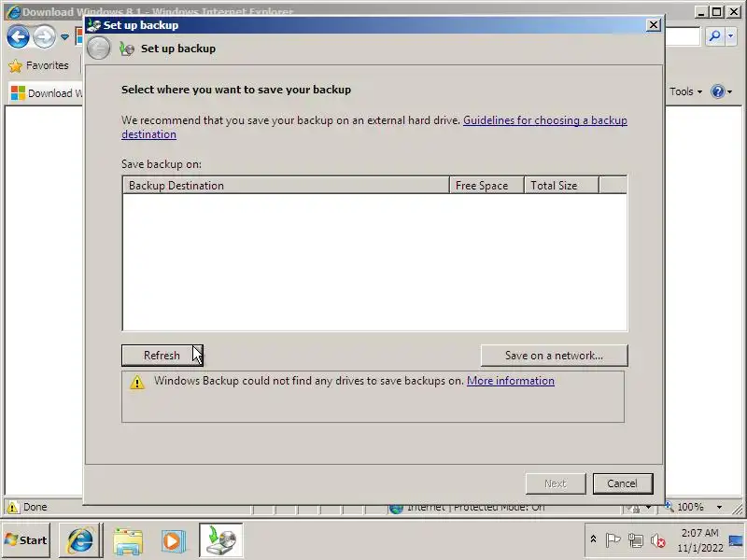747x560 pixels.
Task: Open Guidelines for choosing a backup destination
Action: click(545, 120)
